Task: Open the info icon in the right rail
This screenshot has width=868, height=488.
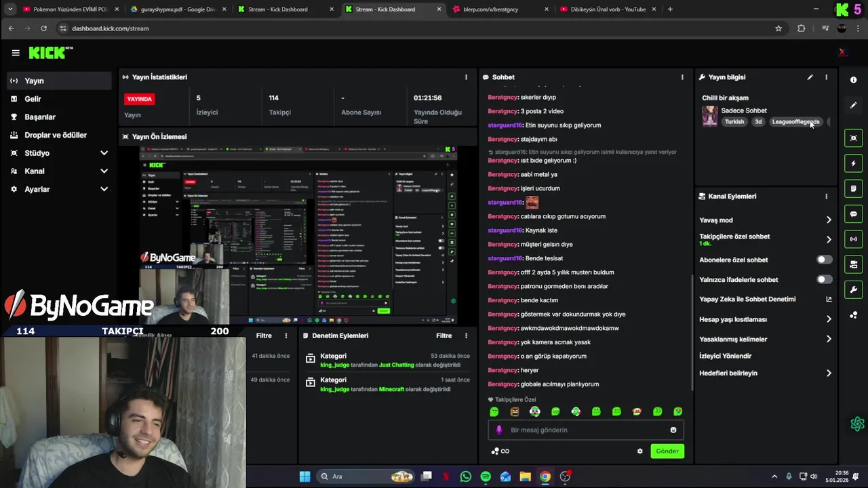Action: [853, 80]
